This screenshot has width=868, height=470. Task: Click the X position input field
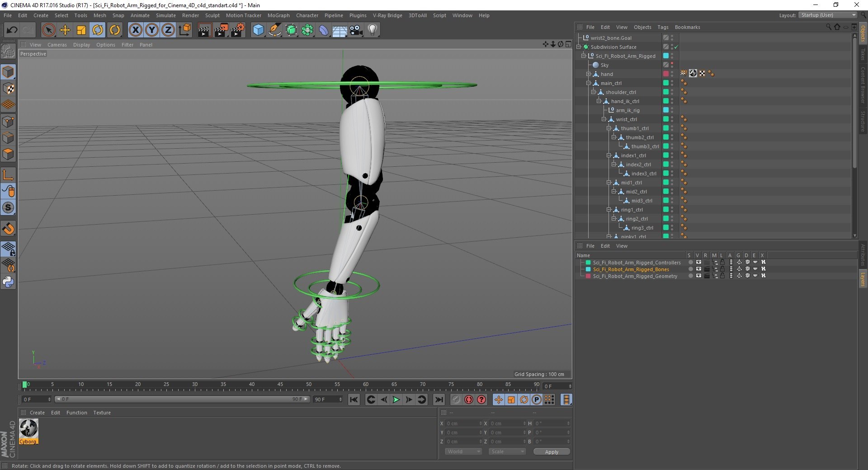463,423
